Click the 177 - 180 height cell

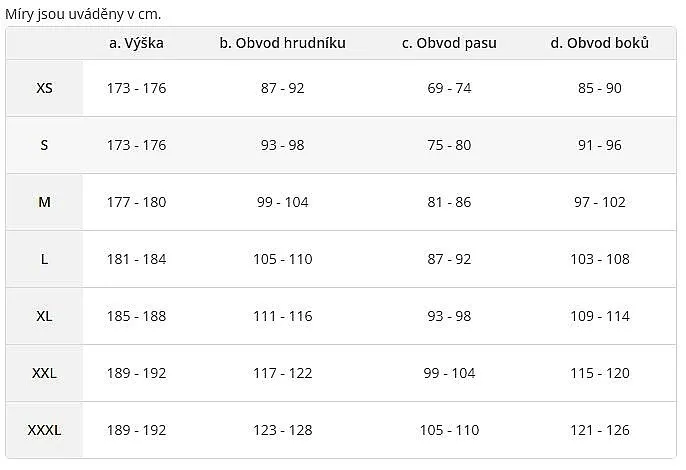click(x=136, y=202)
